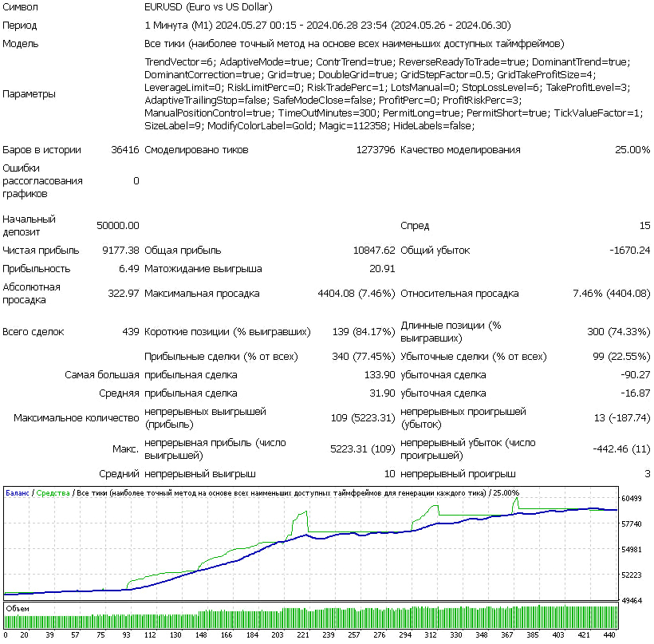The height and width of the screenshot is (644, 654).
Task: Click the Объем volume panel label
Action: (x=18, y=608)
